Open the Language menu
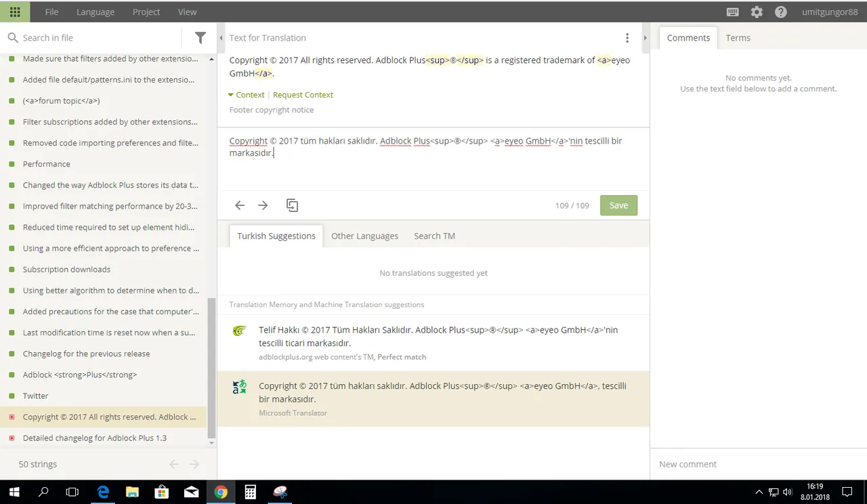The image size is (867, 504). [x=96, y=12]
